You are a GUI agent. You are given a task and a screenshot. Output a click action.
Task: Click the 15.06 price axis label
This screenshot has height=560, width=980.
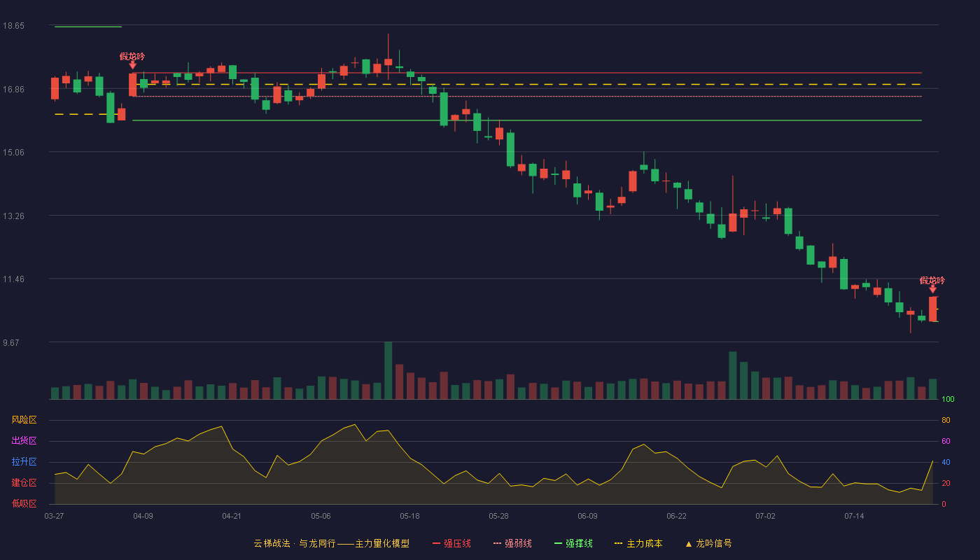(13, 153)
